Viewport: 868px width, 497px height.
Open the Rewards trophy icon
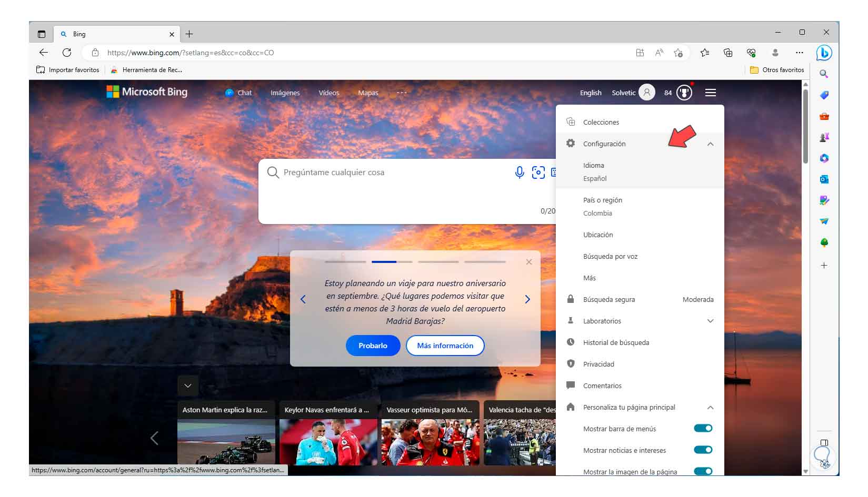coord(684,93)
